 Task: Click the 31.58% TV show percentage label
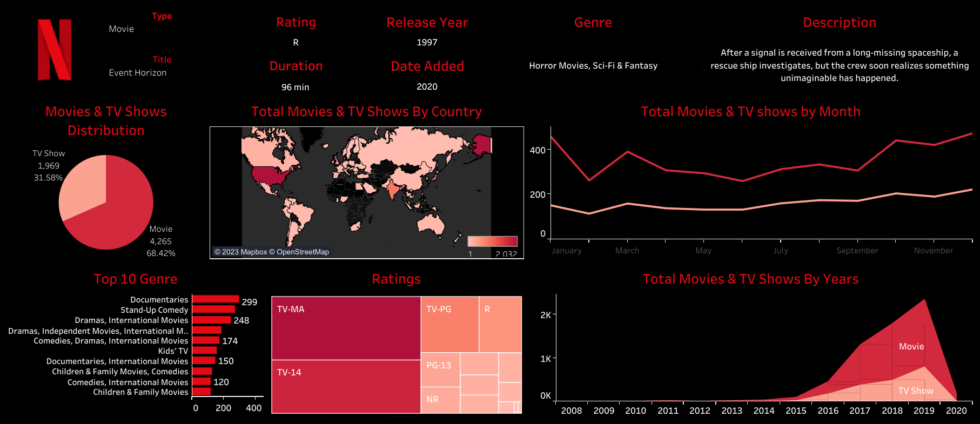[48, 178]
